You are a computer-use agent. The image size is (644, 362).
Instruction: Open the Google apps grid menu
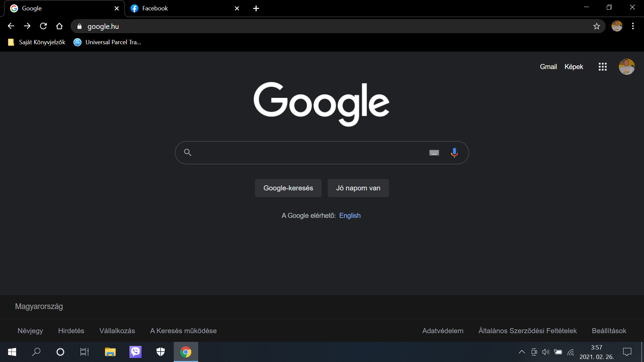click(x=602, y=67)
